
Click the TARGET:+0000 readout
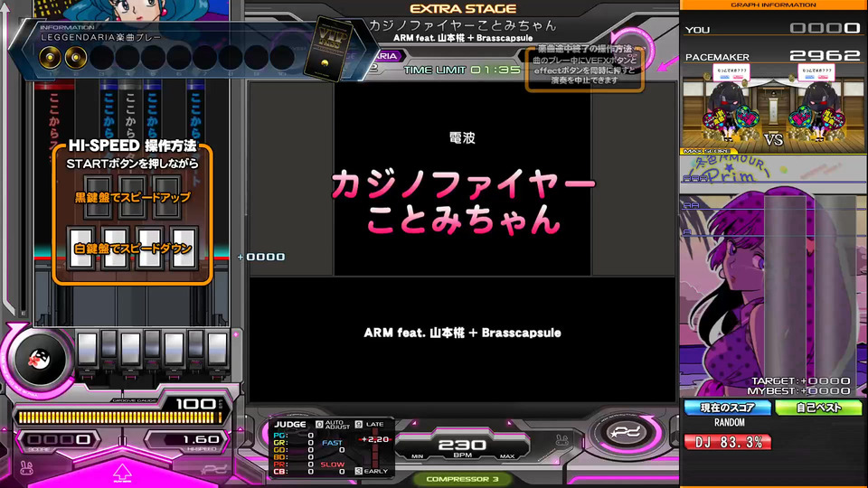tap(800, 380)
